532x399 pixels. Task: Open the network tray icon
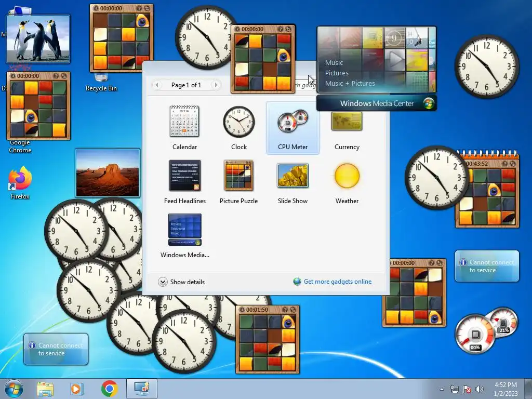454,390
